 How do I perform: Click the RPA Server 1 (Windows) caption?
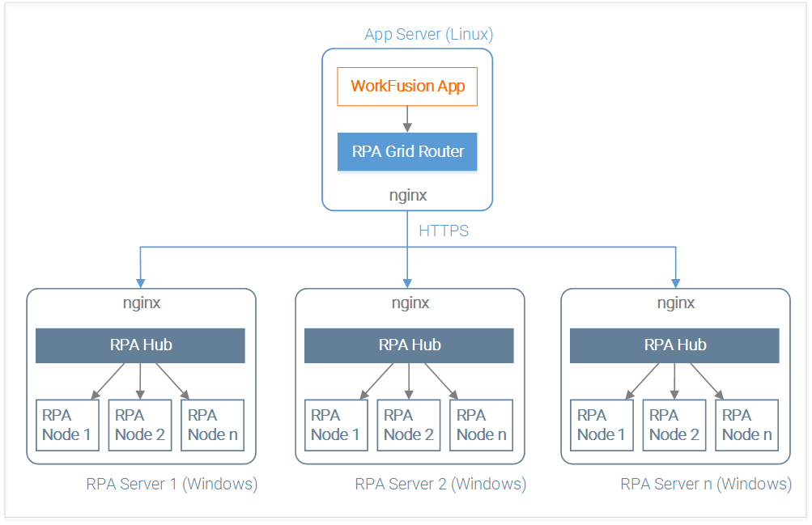(172, 484)
